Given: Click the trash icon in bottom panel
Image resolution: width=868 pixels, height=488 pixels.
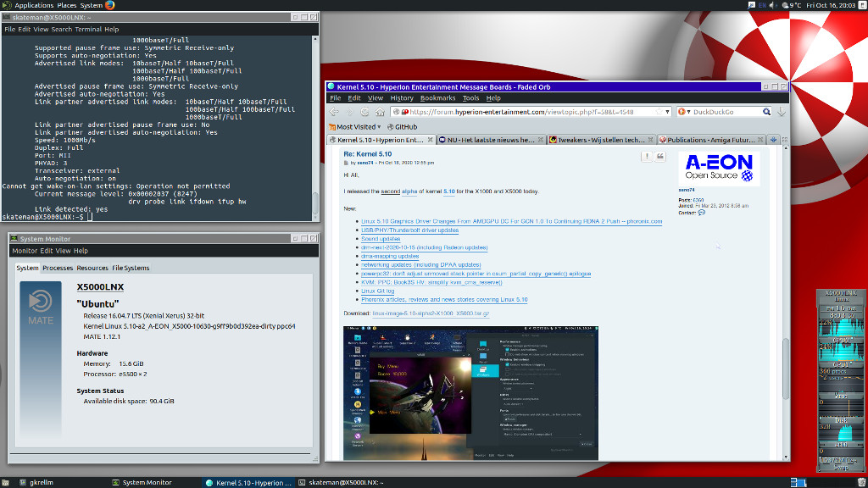Looking at the screenshot, I should click(x=862, y=482).
